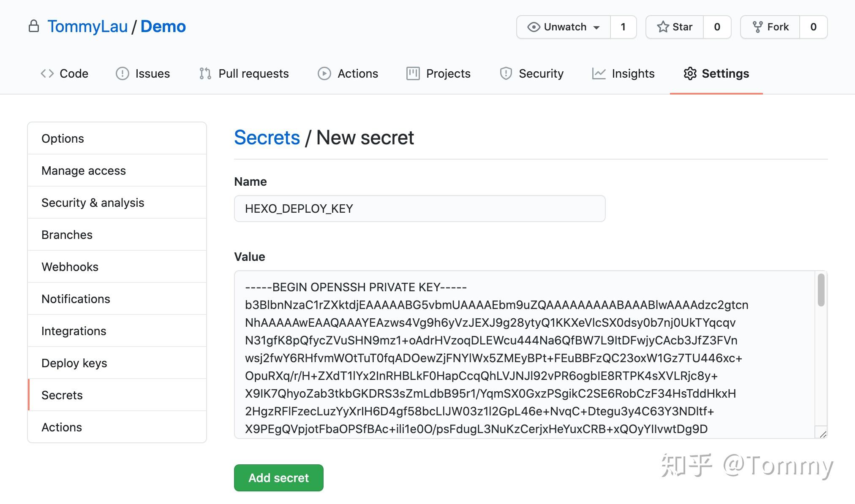Screen dimensions: 855x504
Task: Click the play icon on the Actions tab
Action: tap(324, 73)
